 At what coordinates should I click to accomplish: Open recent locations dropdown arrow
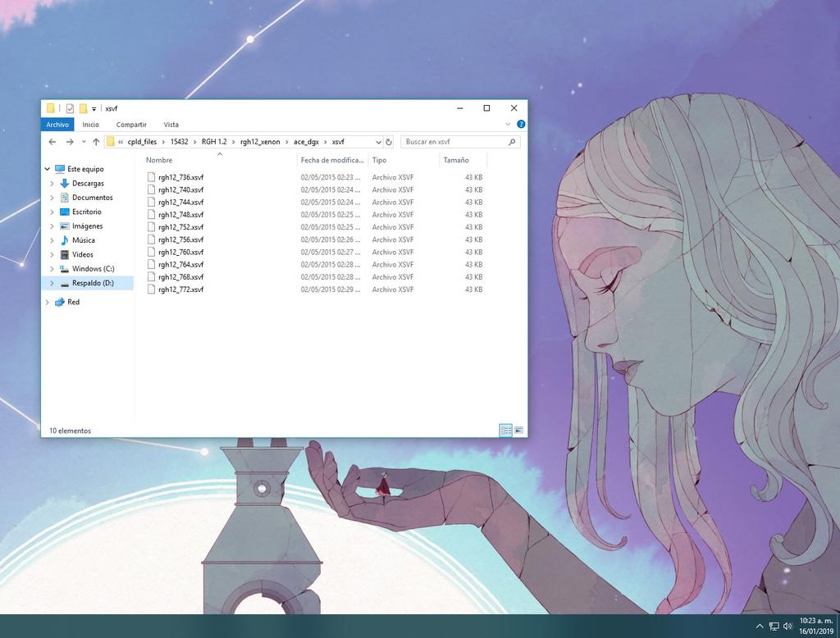pos(84,142)
